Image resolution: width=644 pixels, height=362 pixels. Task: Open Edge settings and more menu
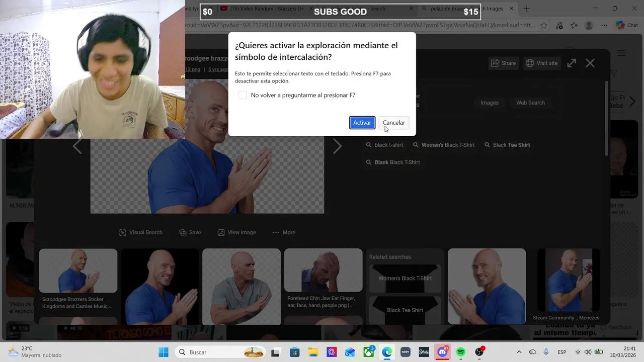[x=603, y=25]
